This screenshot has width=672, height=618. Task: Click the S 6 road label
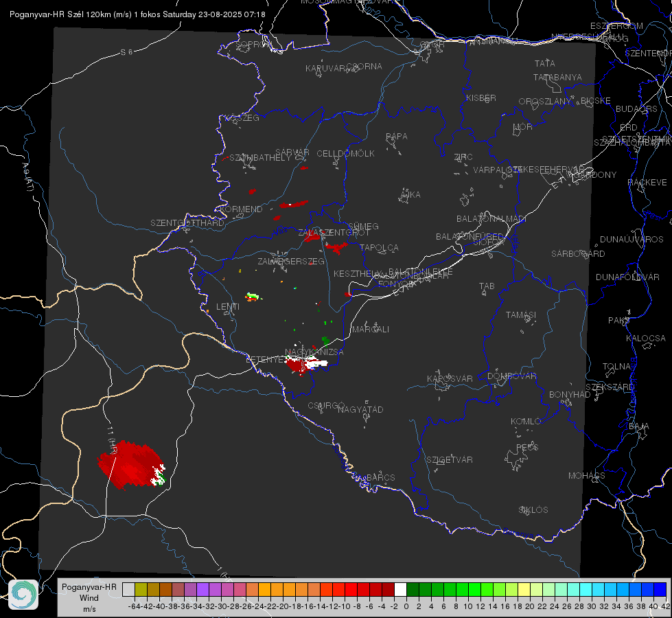126,52
